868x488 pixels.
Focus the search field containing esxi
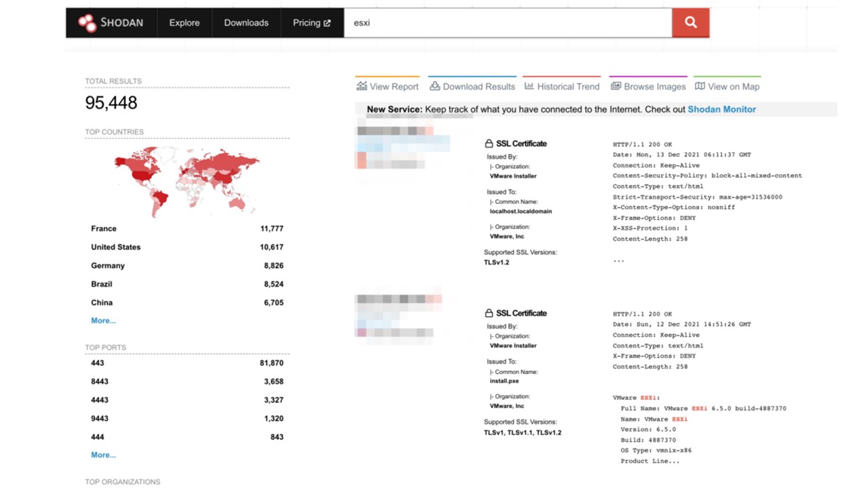[508, 22]
